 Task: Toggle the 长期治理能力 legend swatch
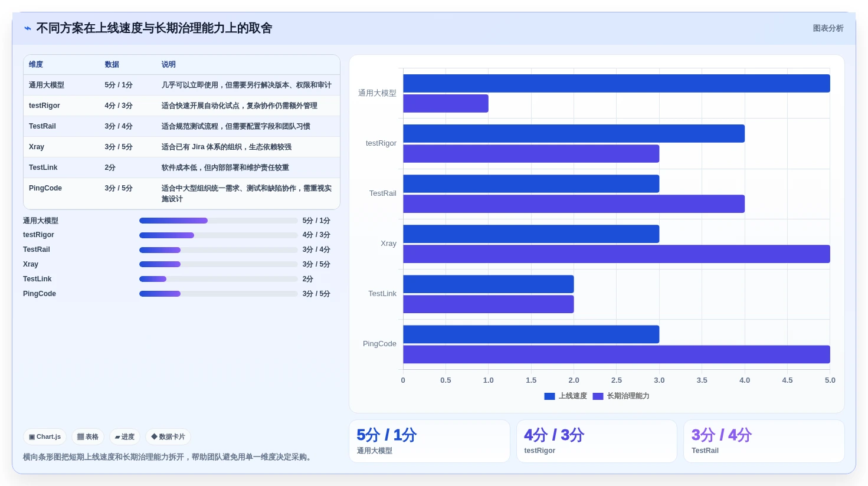pyautogui.click(x=598, y=396)
